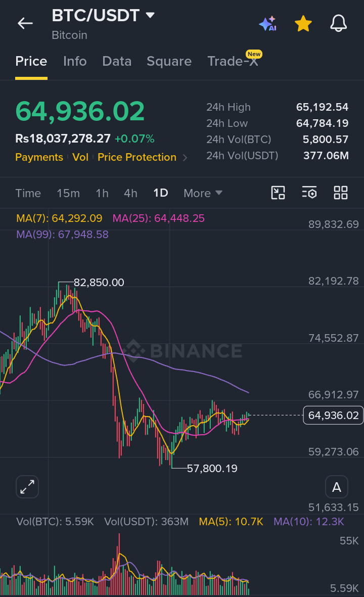Open the Vol tag link
Viewport: 364px width, 597px height.
(x=80, y=157)
